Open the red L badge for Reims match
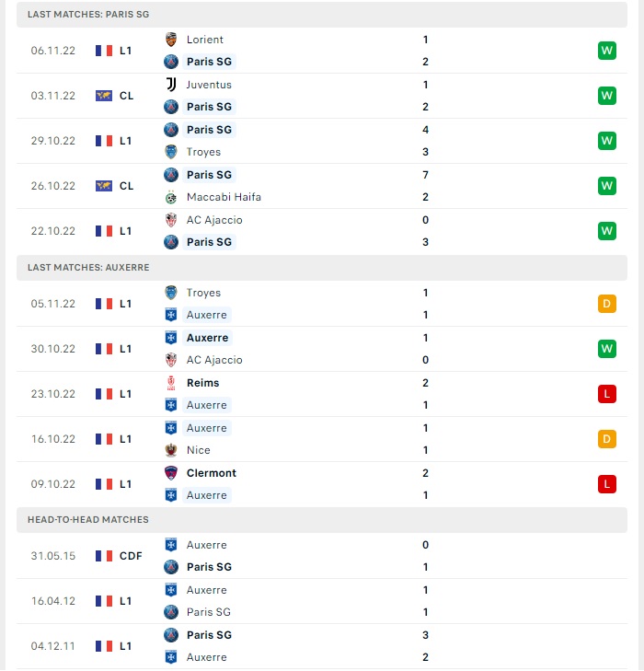 [x=607, y=394]
